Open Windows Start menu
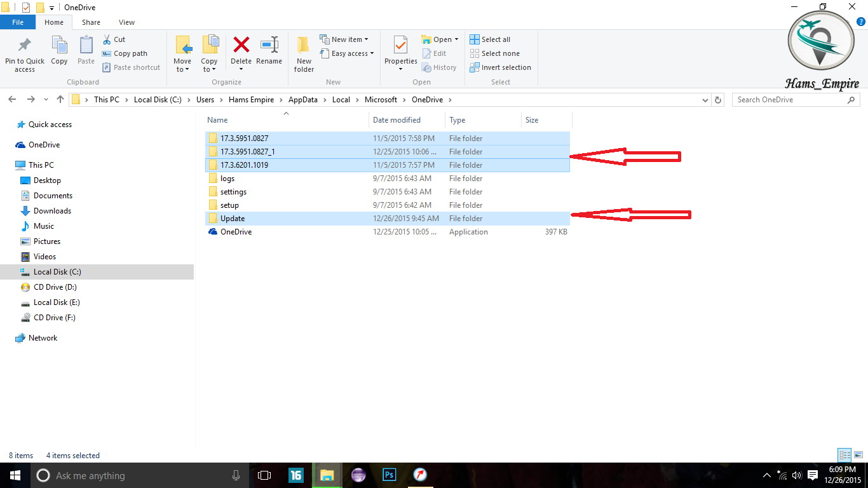The width and height of the screenshot is (868, 488). pos(15,475)
